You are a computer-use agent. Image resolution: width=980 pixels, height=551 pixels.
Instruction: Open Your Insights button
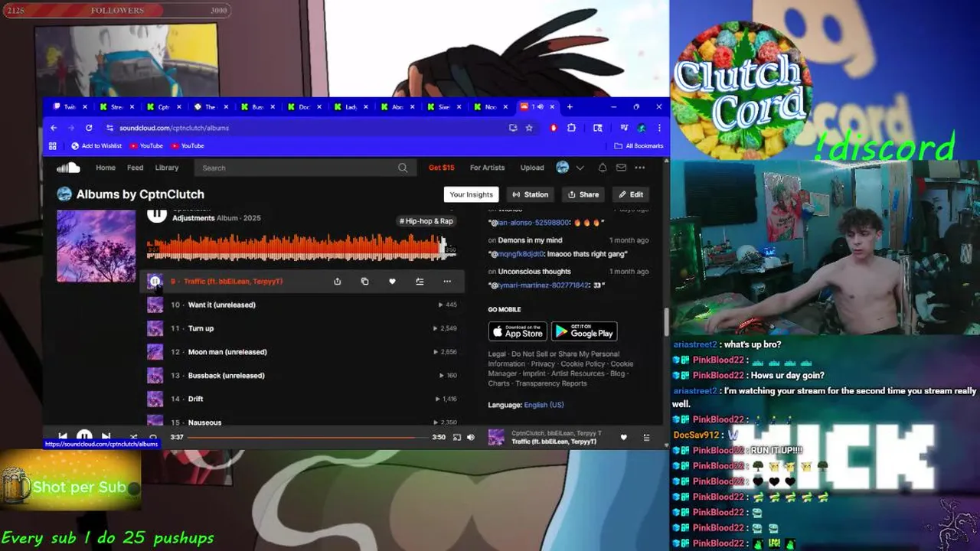click(x=471, y=194)
